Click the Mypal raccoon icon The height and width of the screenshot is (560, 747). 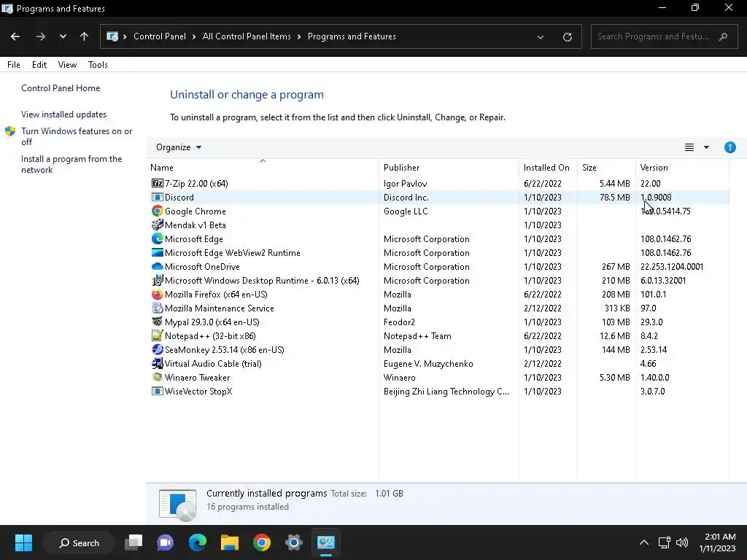coord(158,322)
